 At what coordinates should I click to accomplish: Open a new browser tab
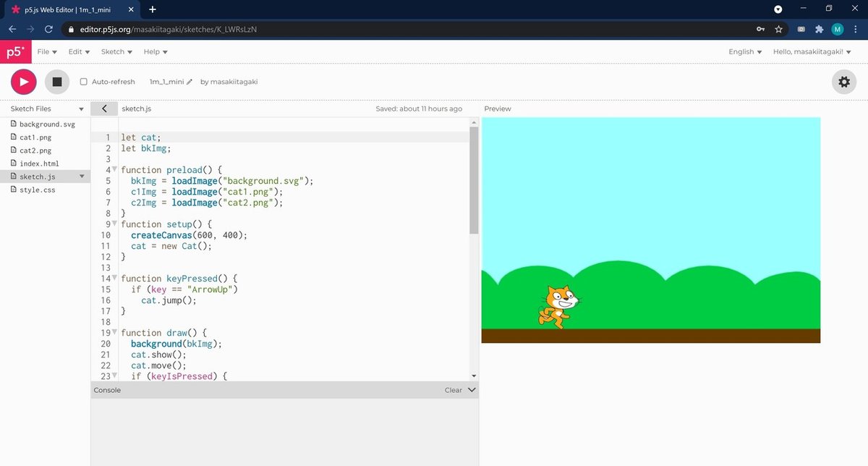(153, 9)
